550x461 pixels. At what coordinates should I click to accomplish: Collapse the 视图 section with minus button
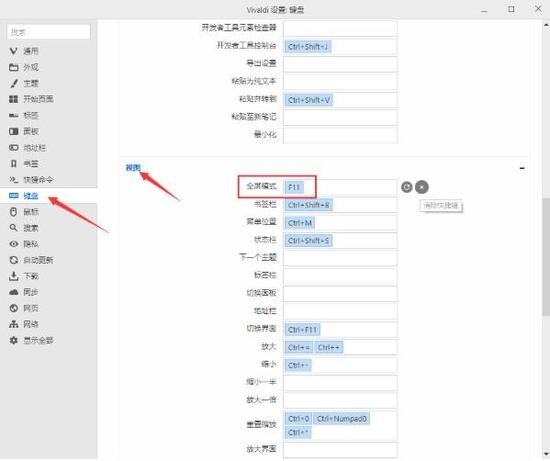pos(522,168)
